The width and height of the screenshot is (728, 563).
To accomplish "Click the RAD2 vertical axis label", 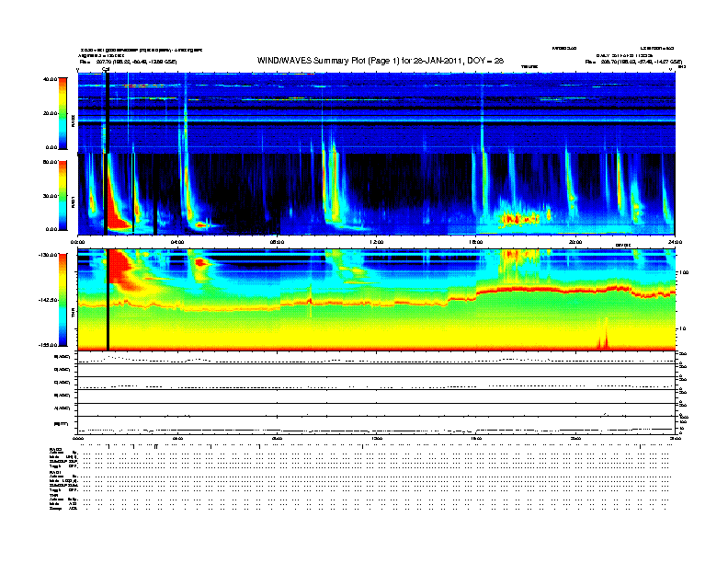I will tap(73, 121).
